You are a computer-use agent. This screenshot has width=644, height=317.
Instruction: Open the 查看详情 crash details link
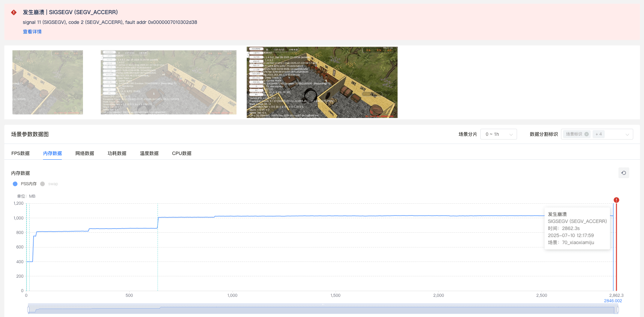(32, 32)
